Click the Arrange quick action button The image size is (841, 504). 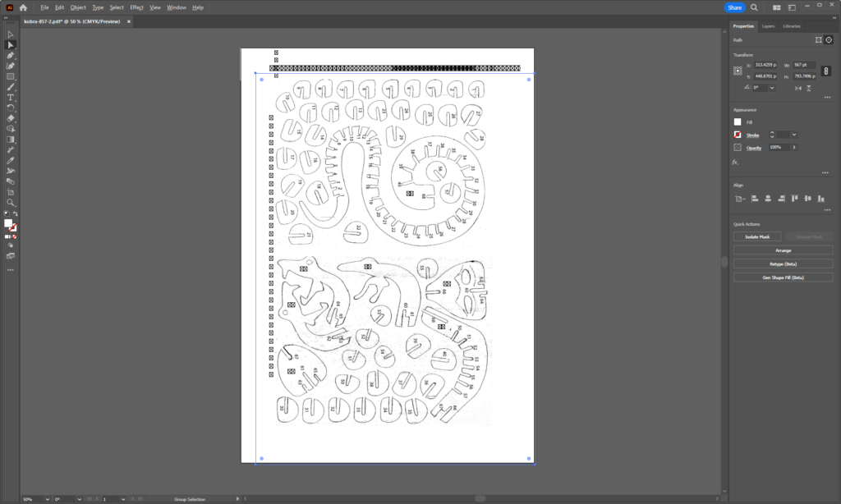point(782,250)
